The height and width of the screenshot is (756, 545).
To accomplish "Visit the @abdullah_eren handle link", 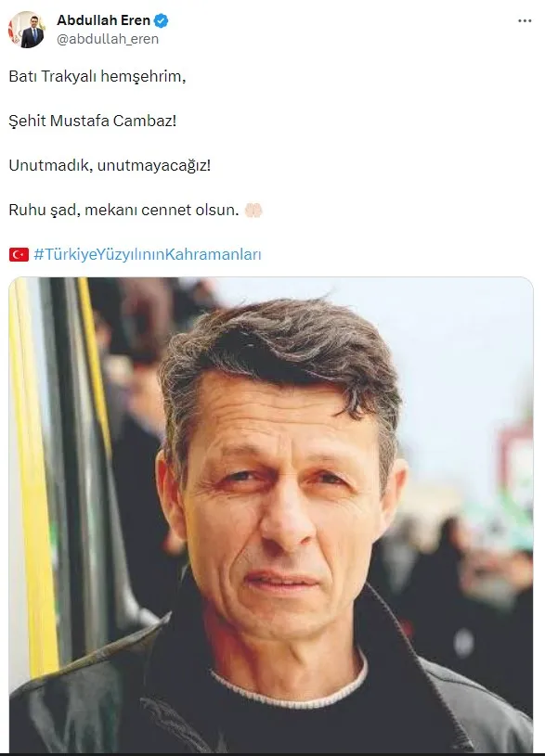I will click(x=108, y=39).
